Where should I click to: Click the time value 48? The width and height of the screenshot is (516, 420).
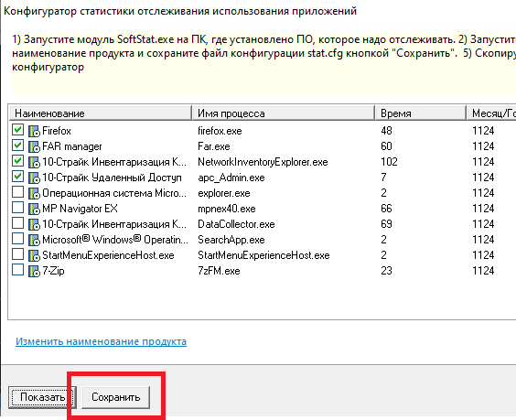click(x=386, y=131)
